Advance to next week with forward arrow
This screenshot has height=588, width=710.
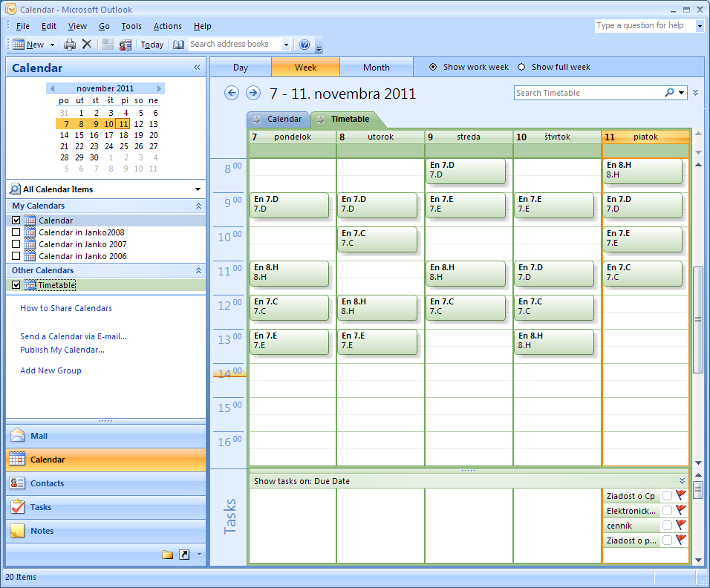[253, 93]
